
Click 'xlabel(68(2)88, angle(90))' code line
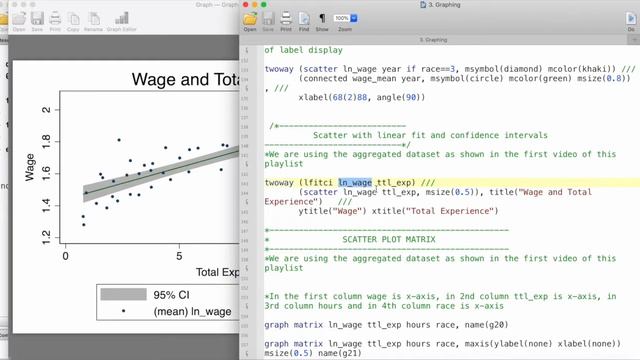point(362,98)
